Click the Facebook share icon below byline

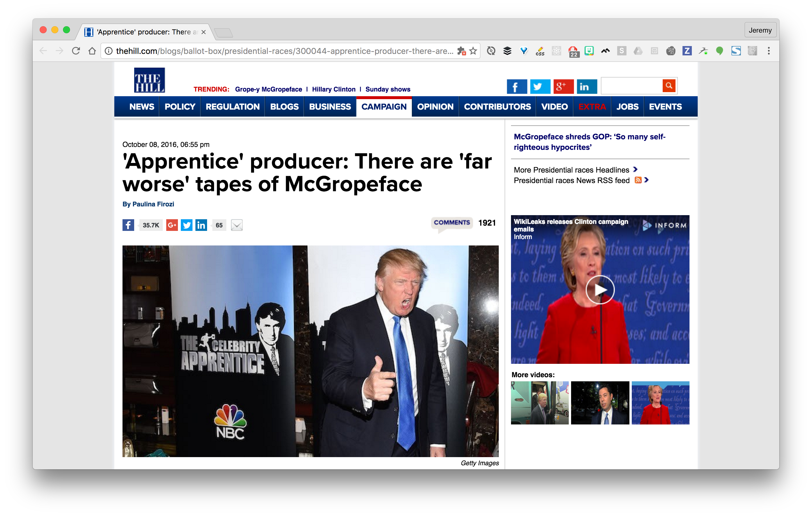coord(128,225)
